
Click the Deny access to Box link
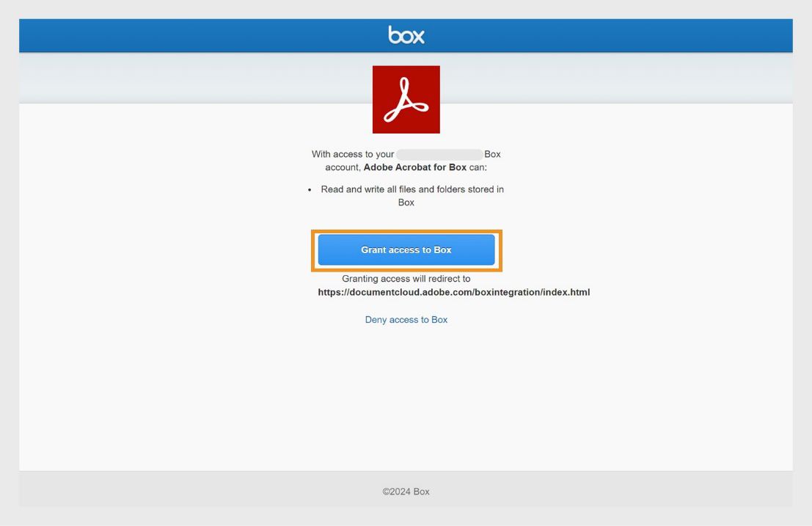tap(406, 319)
